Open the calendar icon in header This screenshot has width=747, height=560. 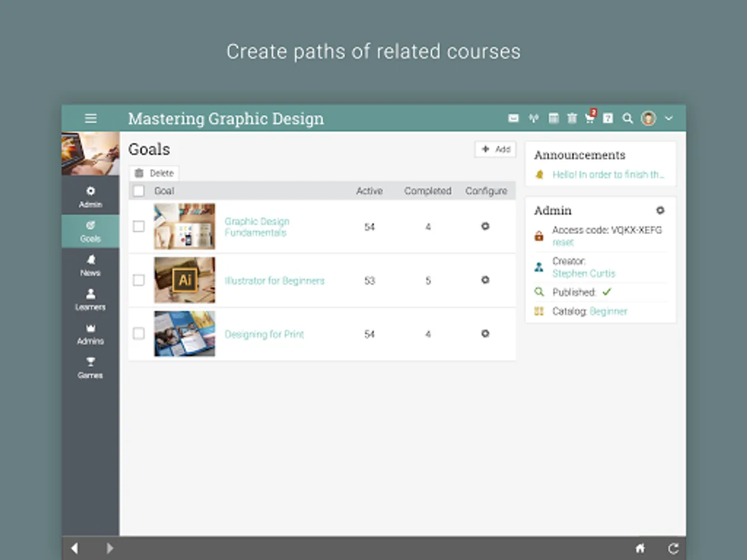point(553,118)
